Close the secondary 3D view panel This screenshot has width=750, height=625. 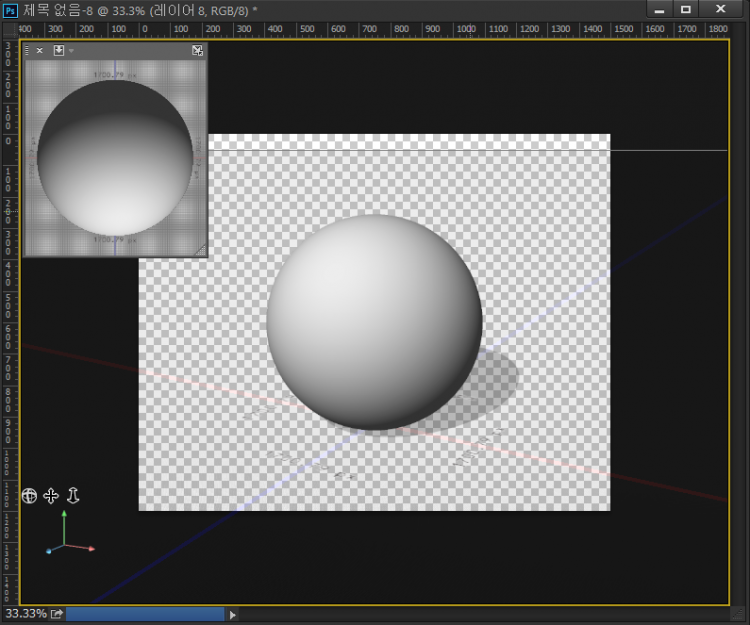(x=40, y=50)
